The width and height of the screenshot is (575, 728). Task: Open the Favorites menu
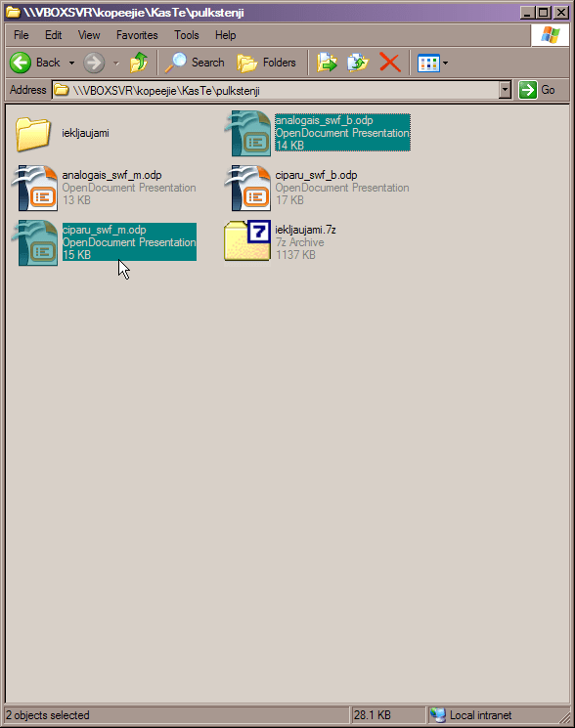pos(137,35)
